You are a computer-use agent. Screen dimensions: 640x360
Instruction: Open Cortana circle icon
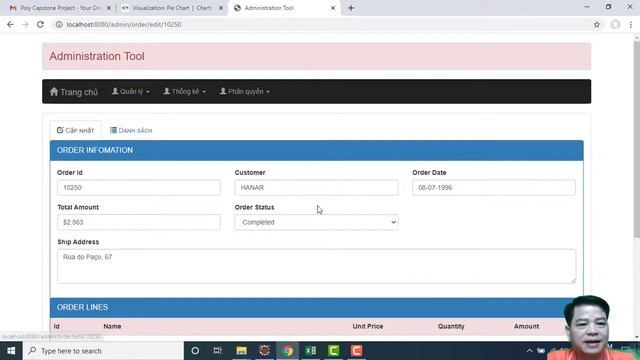click(x=195, y=351)
